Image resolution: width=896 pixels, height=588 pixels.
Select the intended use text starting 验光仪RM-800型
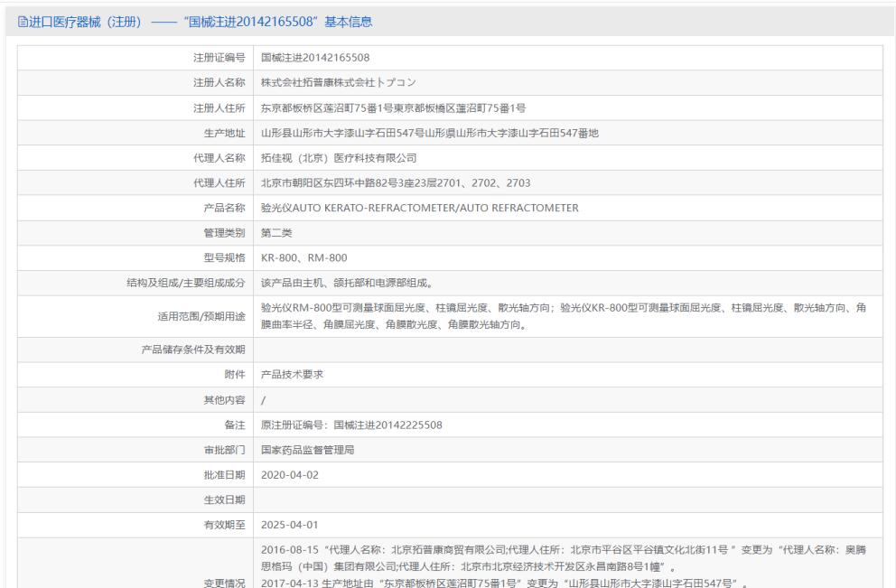564,316
